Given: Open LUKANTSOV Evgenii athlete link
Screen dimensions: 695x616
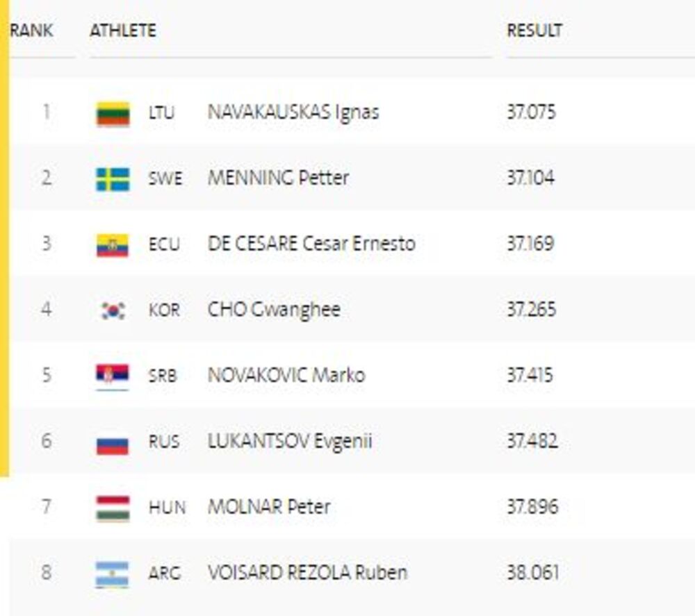Looking at the screenshot, I should (290, 442).
